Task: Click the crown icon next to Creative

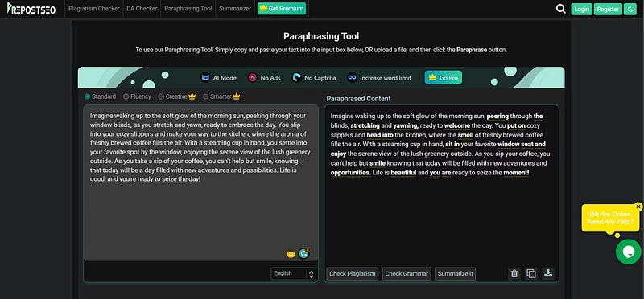Action: point(192,96)
